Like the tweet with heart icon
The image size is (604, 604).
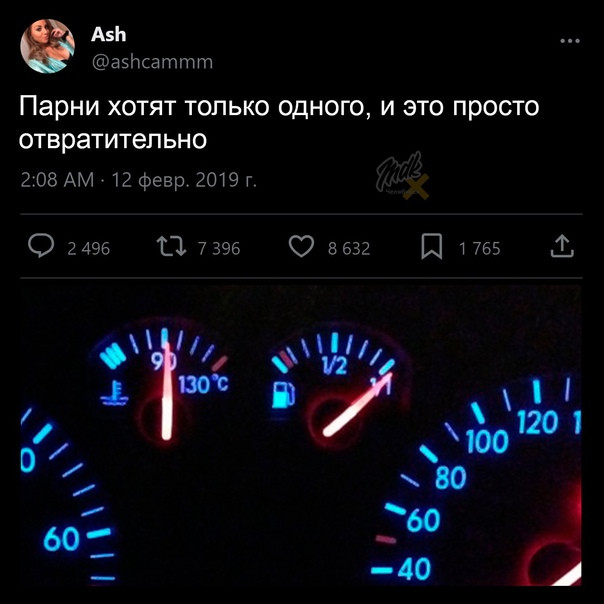(302, 247)
